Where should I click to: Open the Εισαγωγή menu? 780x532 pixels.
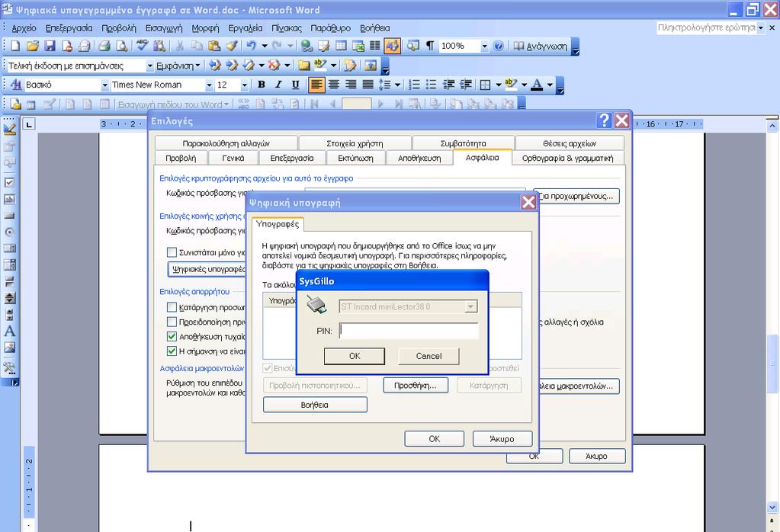point(164,28)
